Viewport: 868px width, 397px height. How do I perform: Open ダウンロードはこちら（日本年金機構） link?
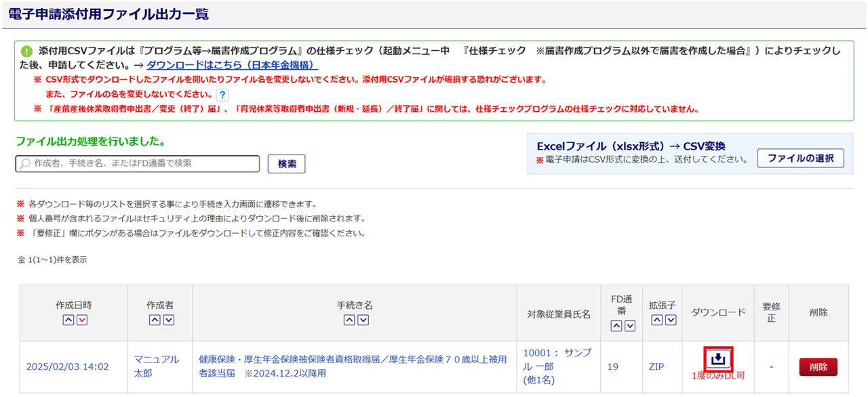(233, 65)
